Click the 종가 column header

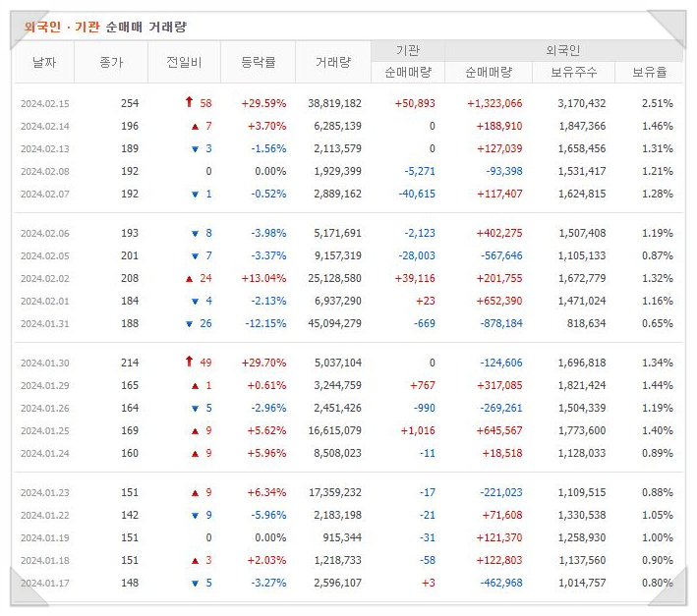pos(111,62)
